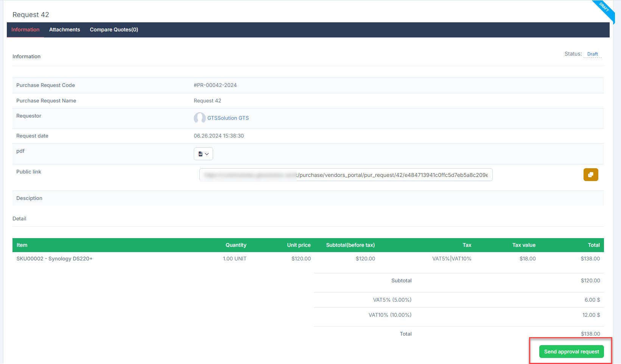The width and height of the screenshot is (621, 364).
Task: Select the SKU00002 - Synology DS220+ item row
Action: pos(54,259)
